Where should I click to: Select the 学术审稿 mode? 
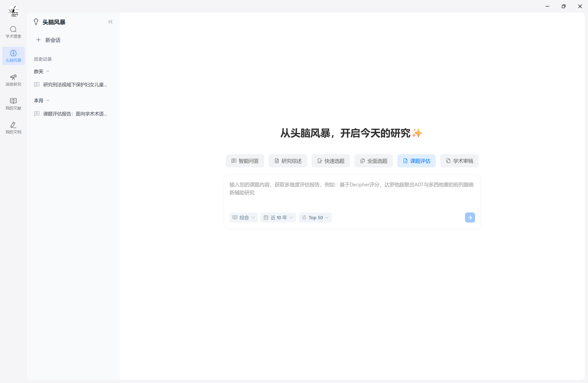[459, 161]
